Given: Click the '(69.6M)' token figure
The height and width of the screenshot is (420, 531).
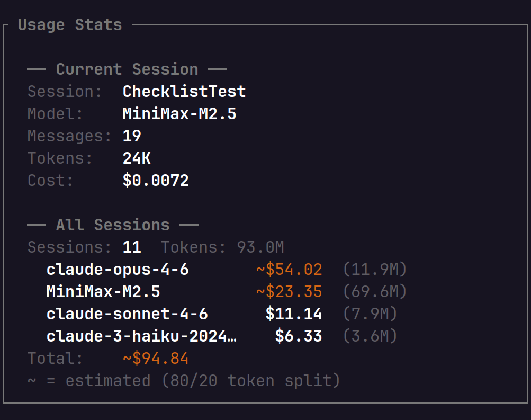Looking at the screenshot, I should click(x=374, y=292).
